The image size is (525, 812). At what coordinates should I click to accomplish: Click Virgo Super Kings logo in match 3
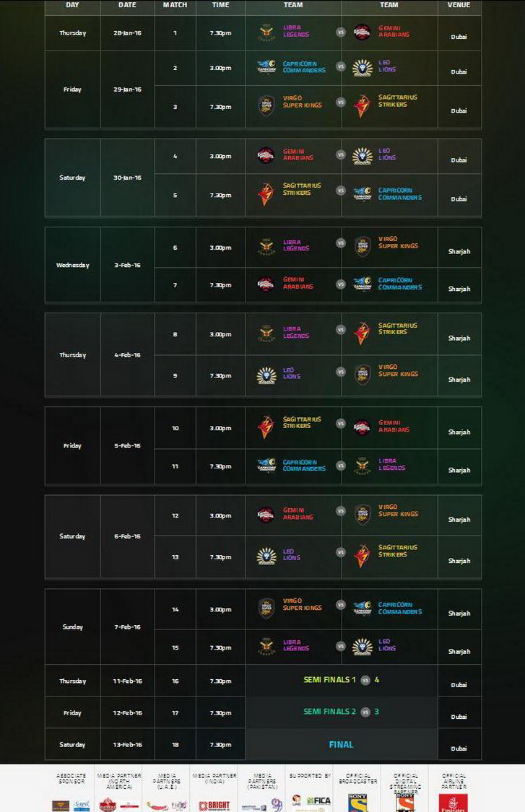[266, 105]
